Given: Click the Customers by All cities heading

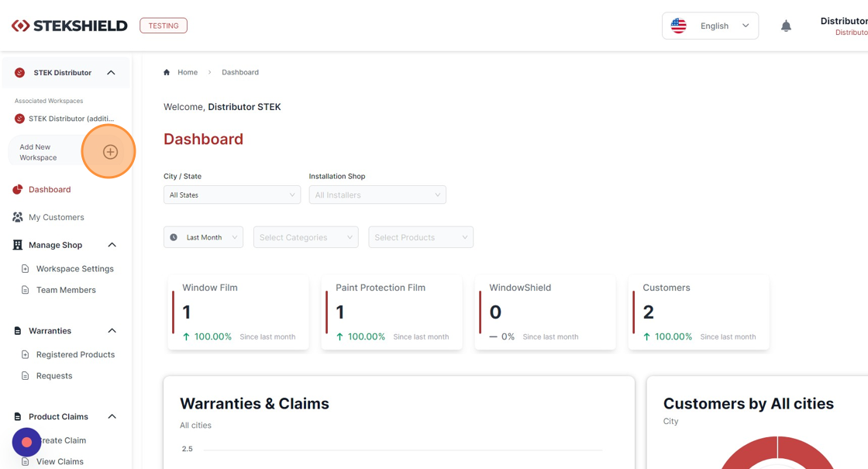Looking at the screenshot, I should point(749,404).
